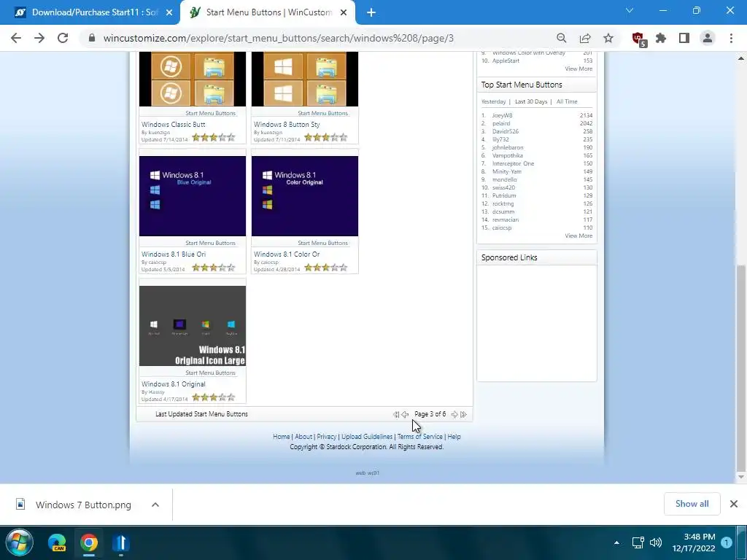Click View More under Top Start Menu Buttons
The image size is (747, 560).
click(578, 236)
